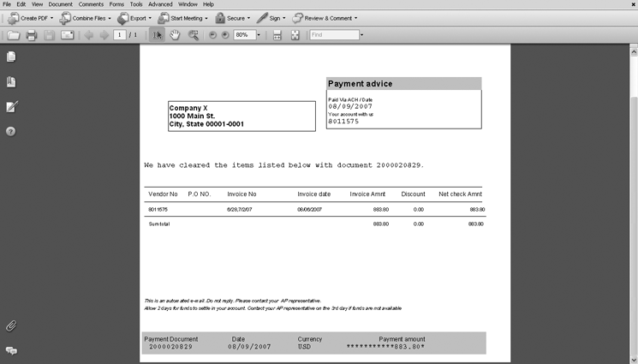
Task: Open the Pages panel in sidebar
Action: coord(11,57)
